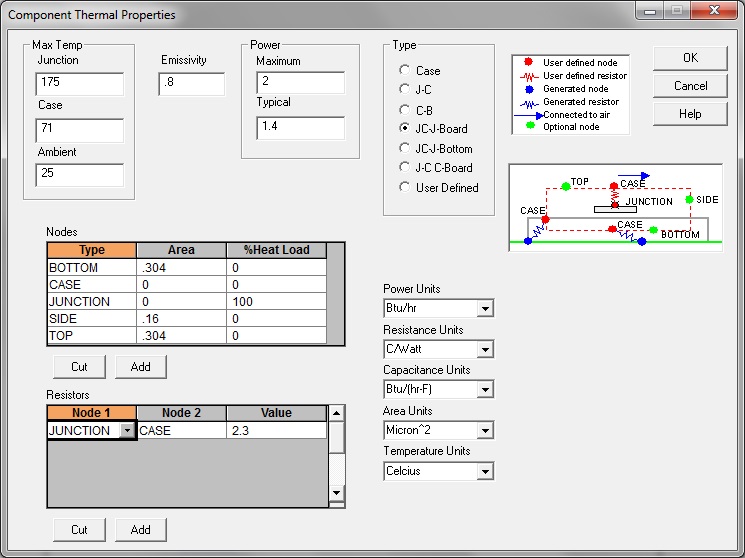
Task: Select the JUNCTION node type cell
Action: [92, 302]
